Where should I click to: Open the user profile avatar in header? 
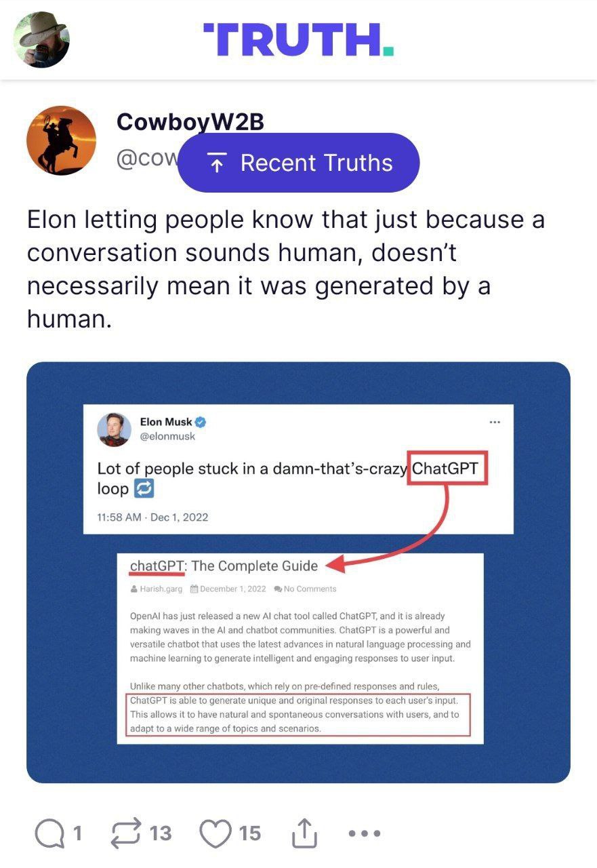[x=41, y=39]
